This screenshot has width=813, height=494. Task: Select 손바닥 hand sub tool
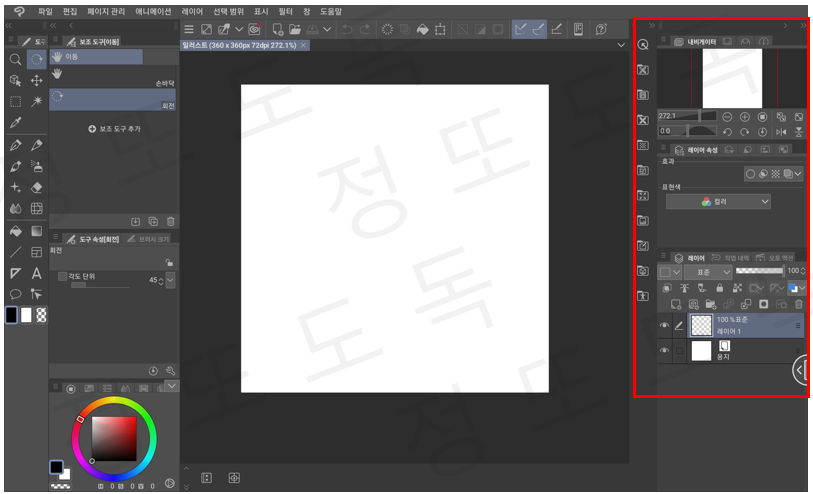(113, 77)
